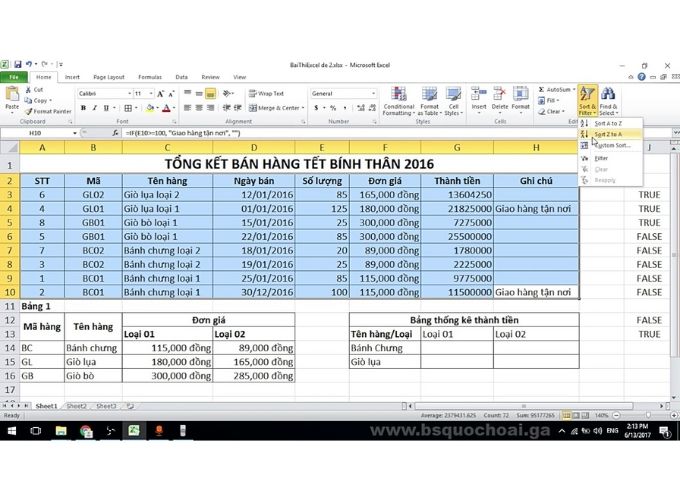Expand the Merge & Center dropdown arrow

pyautogui.click(x=303, y=108)
